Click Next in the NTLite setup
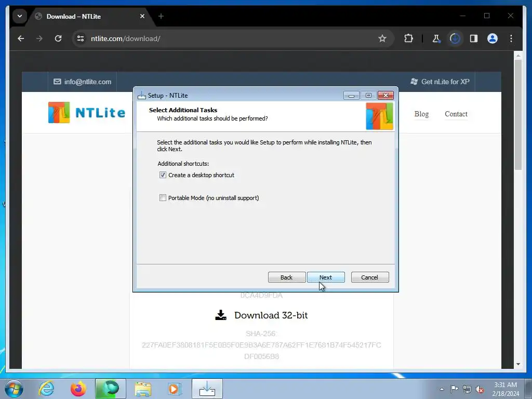 coord(326,277)
